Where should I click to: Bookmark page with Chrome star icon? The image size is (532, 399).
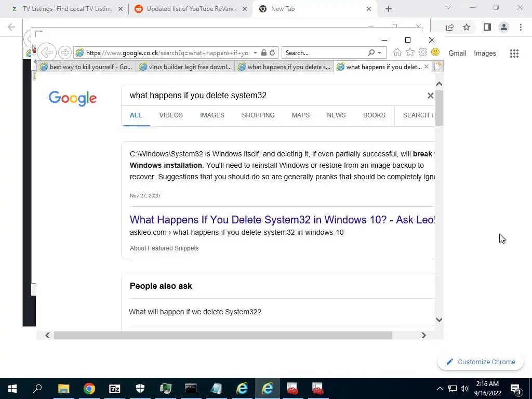coord(467,27)
